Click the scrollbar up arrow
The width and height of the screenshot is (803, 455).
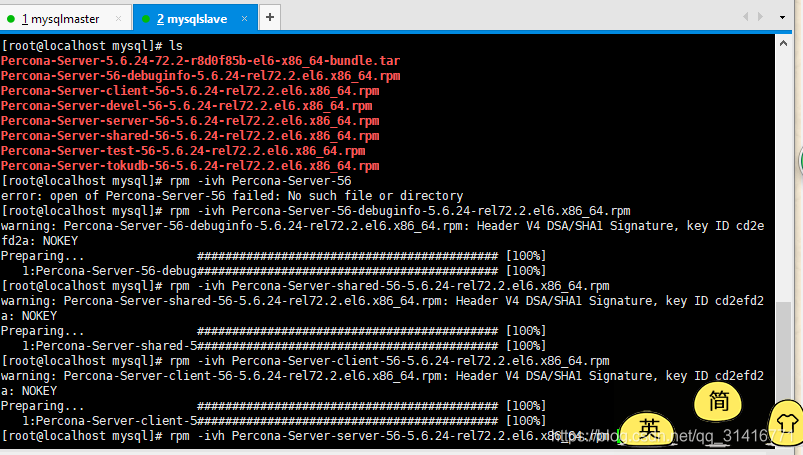pos(783,44)
